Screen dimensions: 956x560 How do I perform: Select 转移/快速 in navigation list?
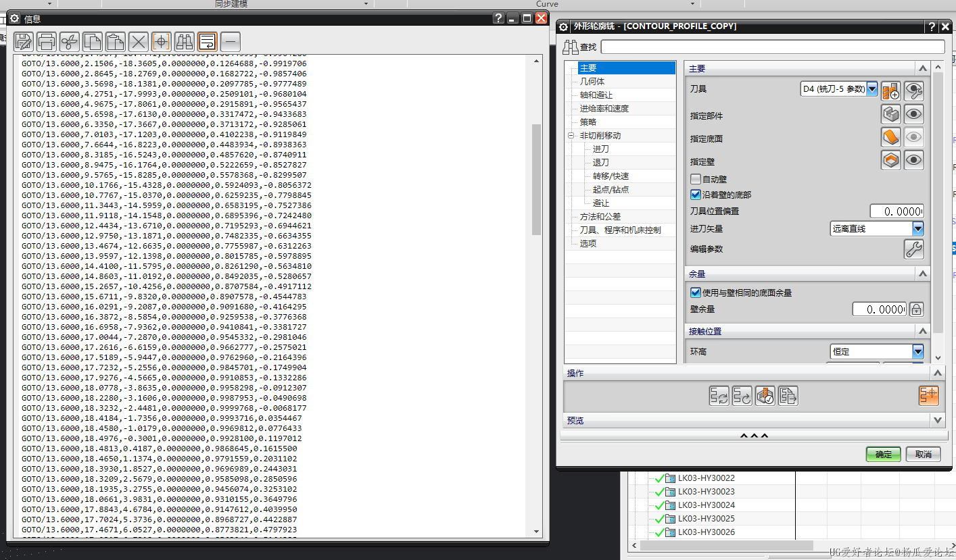[x=611, y=176]
